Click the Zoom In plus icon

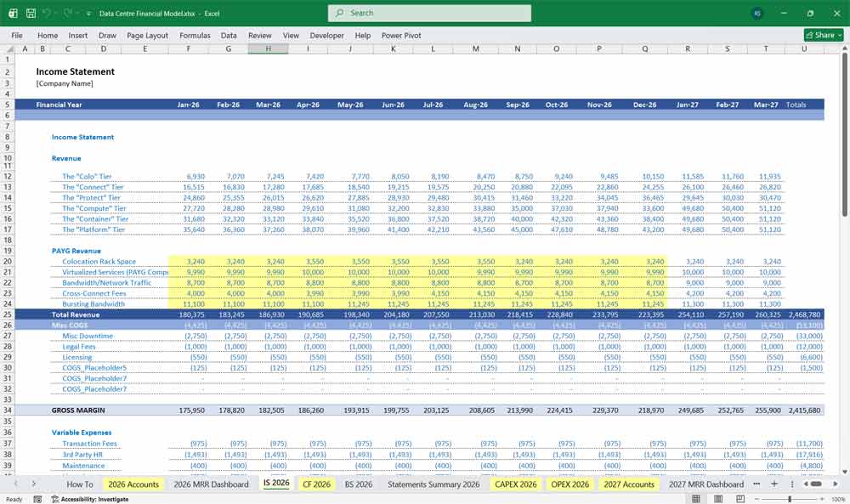point(823,497)
